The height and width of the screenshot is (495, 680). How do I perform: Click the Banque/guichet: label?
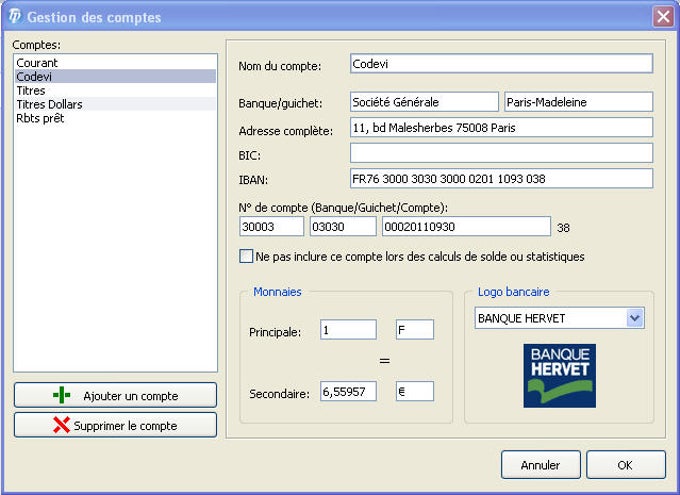(280, 103)
